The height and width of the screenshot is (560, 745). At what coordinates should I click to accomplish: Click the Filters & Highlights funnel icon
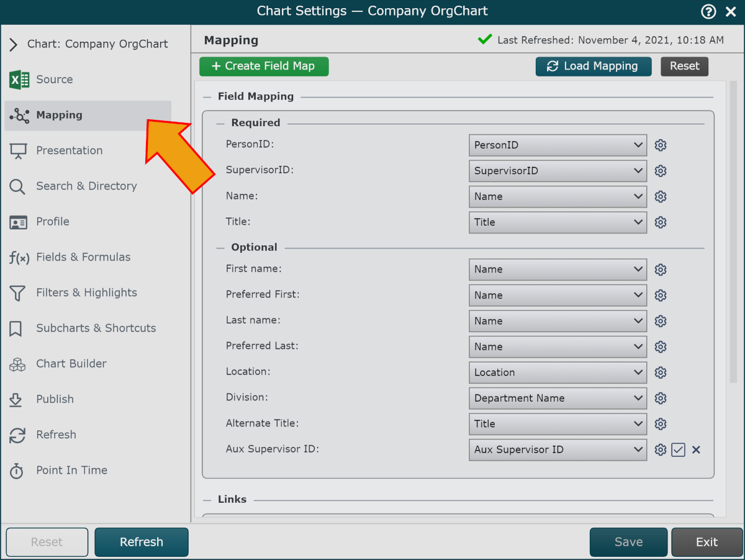pos(17,293)
